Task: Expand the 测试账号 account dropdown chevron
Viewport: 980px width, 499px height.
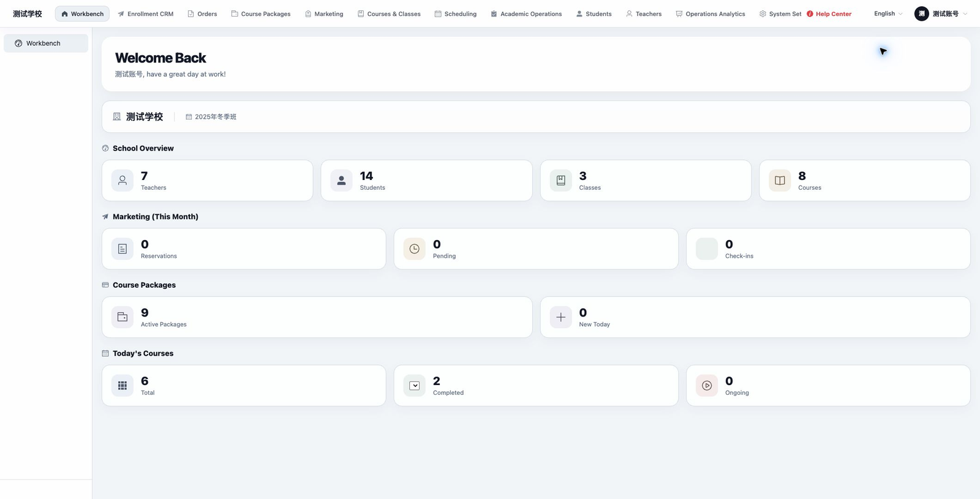Action: (x=965, y=13)
